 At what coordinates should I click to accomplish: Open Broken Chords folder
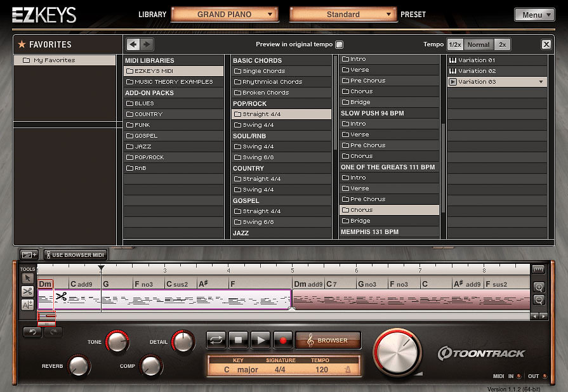282,93
